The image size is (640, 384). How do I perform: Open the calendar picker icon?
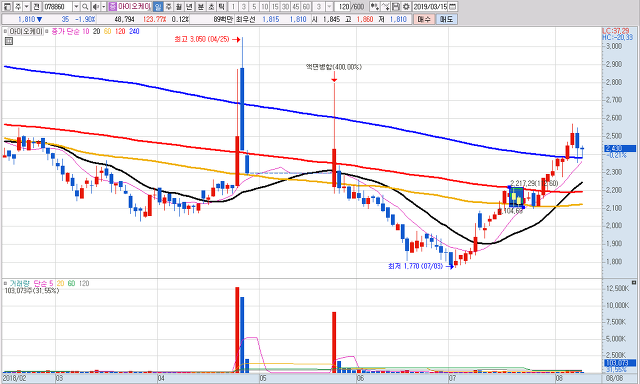pyautogui.click(x=453, y=7)
